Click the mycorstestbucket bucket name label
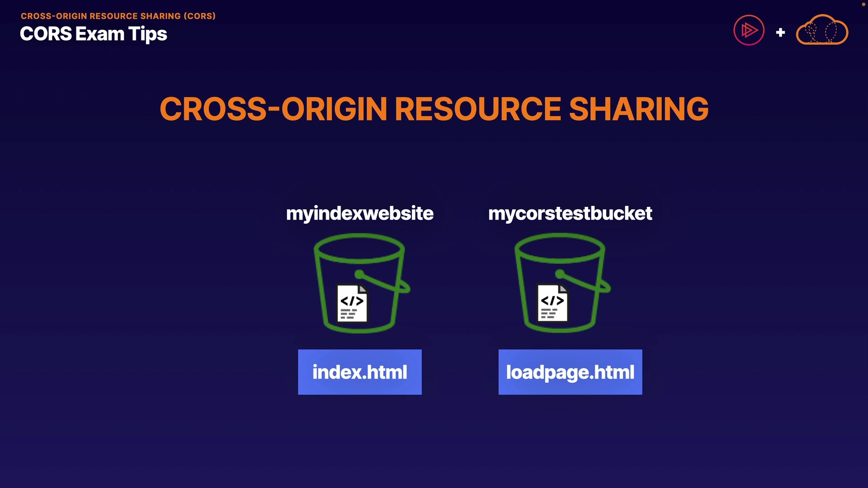The image size is (868, 488). click(570, 213)
